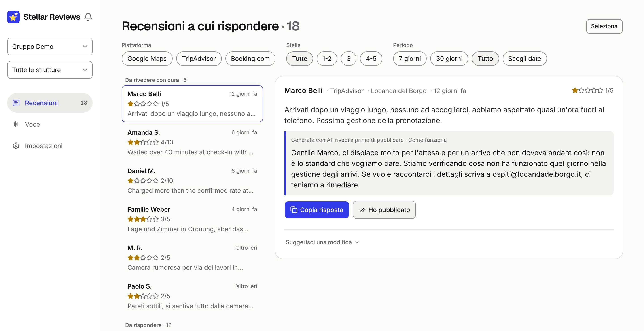Open the Tutte le strutture dropdown
Screen dimensions: 644x331
point(50,70)
